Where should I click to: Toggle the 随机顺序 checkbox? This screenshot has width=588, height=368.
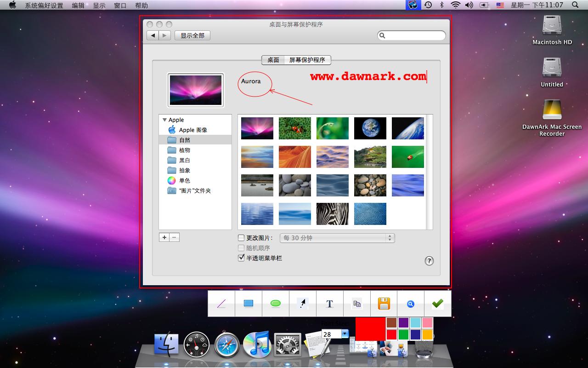[241, 248]
